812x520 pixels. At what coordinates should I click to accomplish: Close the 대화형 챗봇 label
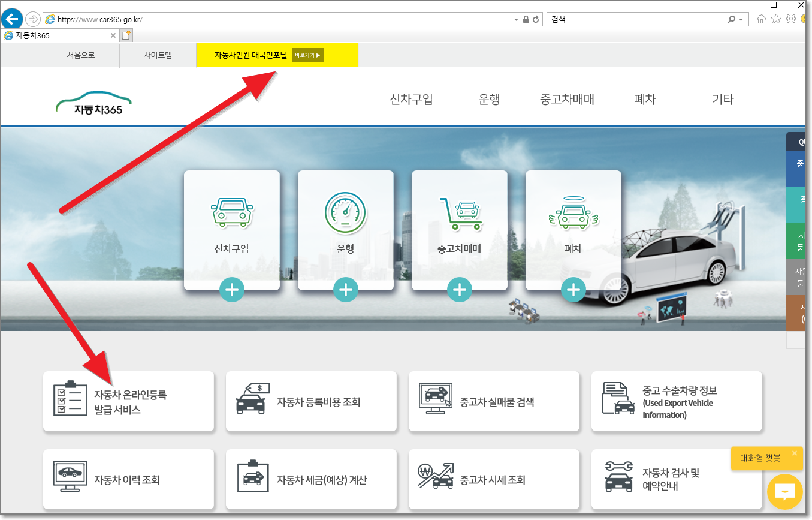(x=795, y=453)
